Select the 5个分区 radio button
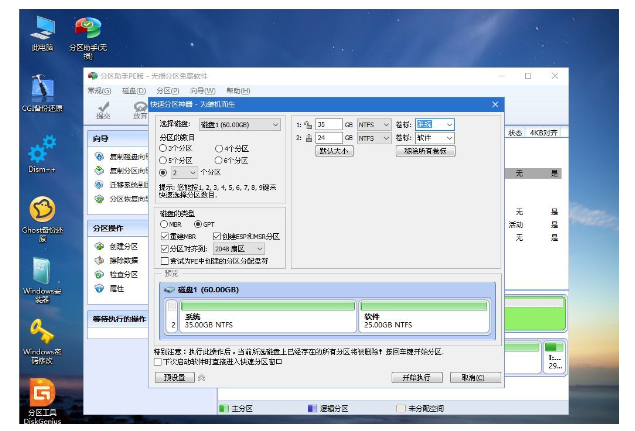Image resolution: width=635 pixels, height=431 pixels. click(163, 160)
